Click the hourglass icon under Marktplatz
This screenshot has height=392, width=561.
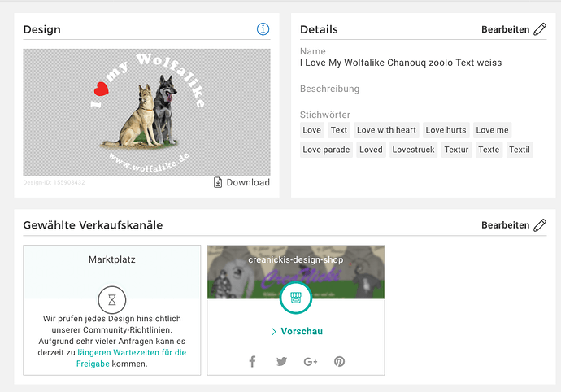click(x=112, y=299)
